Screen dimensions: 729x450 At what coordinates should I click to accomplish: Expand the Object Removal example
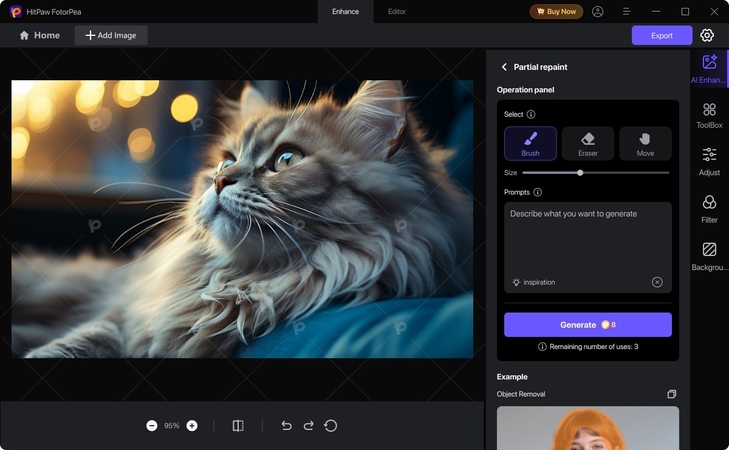click(672, 394)
